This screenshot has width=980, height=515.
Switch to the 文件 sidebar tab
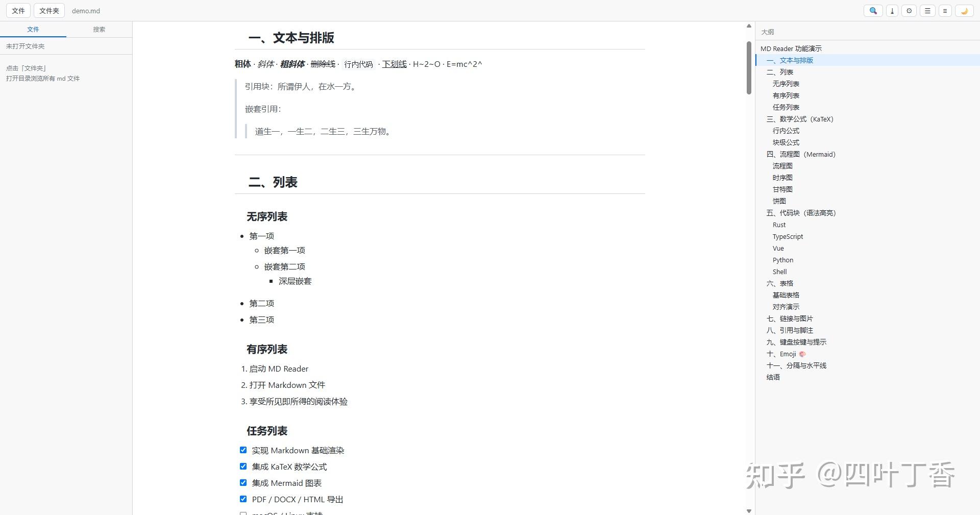(33, 30)
